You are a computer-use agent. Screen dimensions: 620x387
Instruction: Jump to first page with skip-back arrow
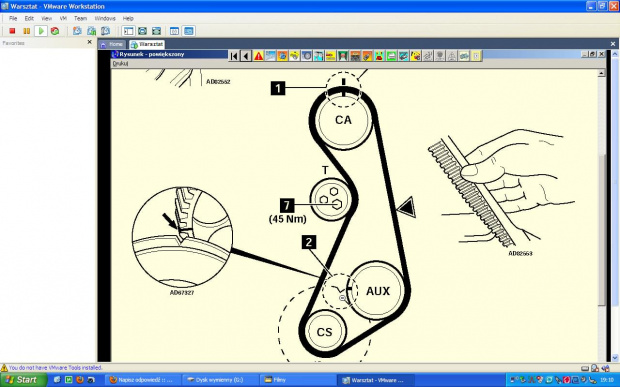point(234,56)
